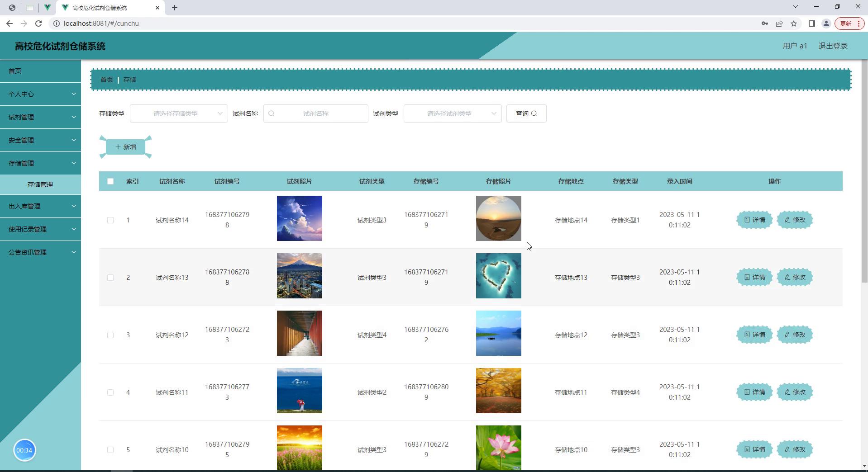The height and width of the screenshot is (472, 868).
Task: Tick the checkbox for row 试剂名称13
Action: pos(110,278)
